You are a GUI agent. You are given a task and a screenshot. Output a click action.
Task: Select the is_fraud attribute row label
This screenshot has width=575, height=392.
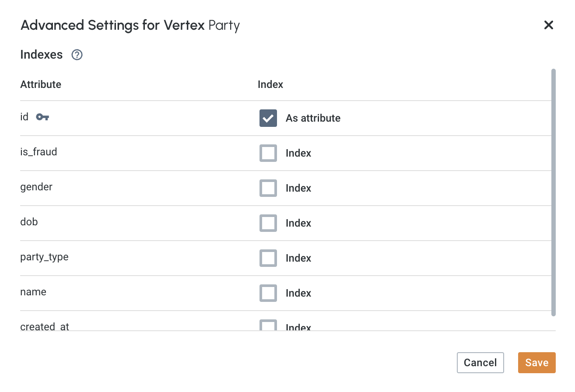tap(39, 152)
